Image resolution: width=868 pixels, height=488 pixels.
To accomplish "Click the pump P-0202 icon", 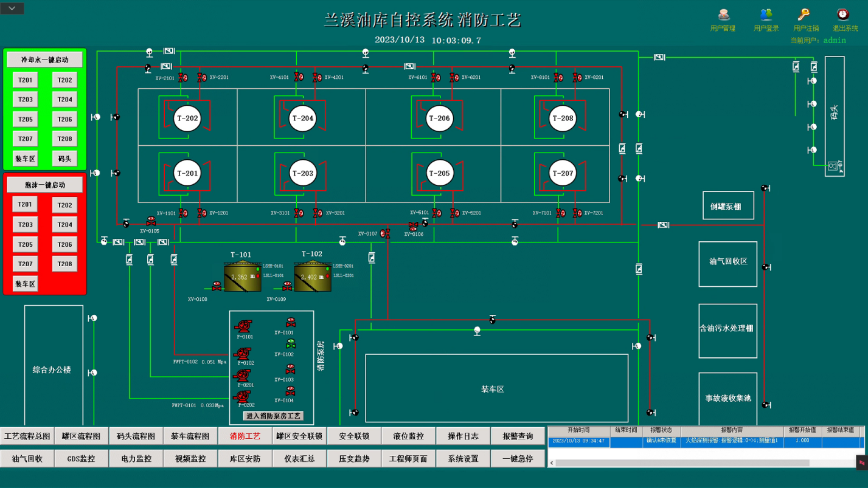I will pos(243,396).
